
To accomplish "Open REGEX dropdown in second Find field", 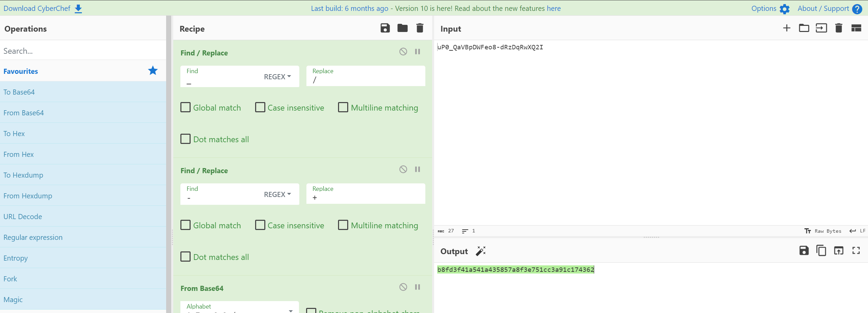I will [277, 195].
